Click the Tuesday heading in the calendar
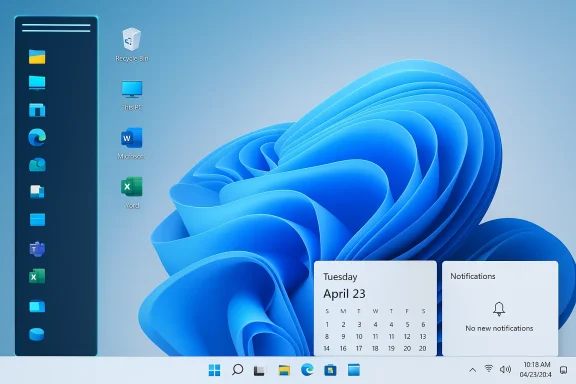576x384 pixels. (x=340, y=277)
